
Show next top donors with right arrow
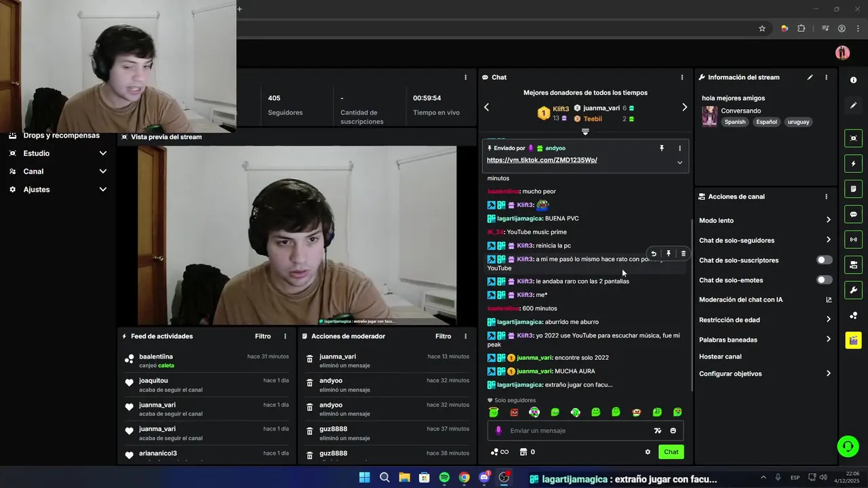[x=684, y=107]
